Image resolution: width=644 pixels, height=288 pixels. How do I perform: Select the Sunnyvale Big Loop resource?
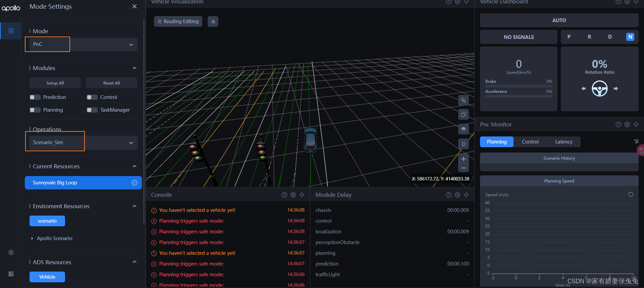83,183
